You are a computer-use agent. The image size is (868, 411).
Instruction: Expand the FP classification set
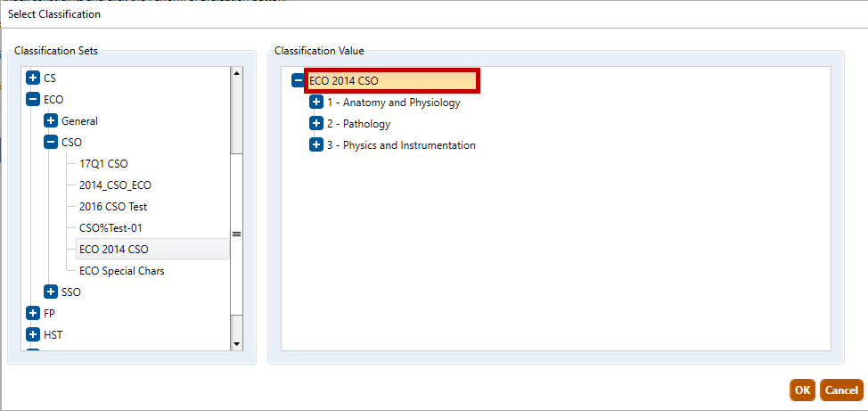click(x=33, y=314)
